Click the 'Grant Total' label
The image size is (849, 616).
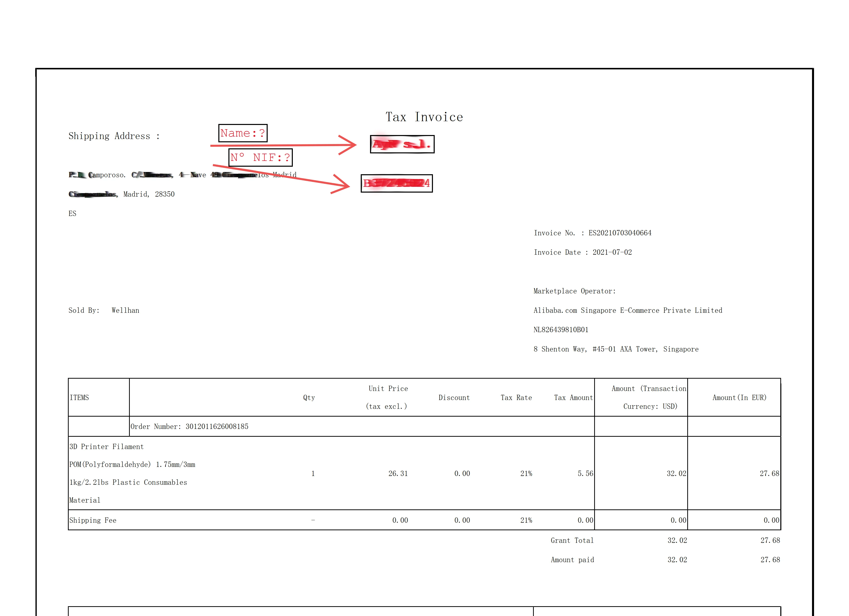pos(572,540)
